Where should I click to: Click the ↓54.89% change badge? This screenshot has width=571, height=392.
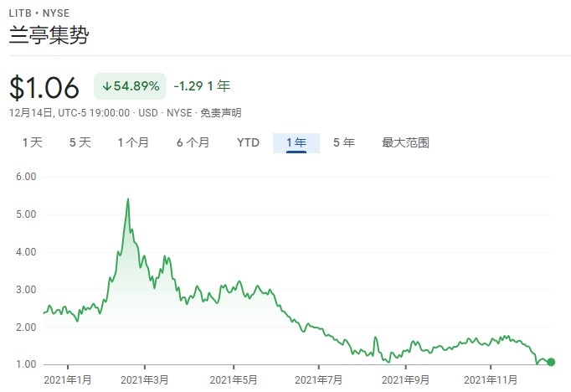130,86
